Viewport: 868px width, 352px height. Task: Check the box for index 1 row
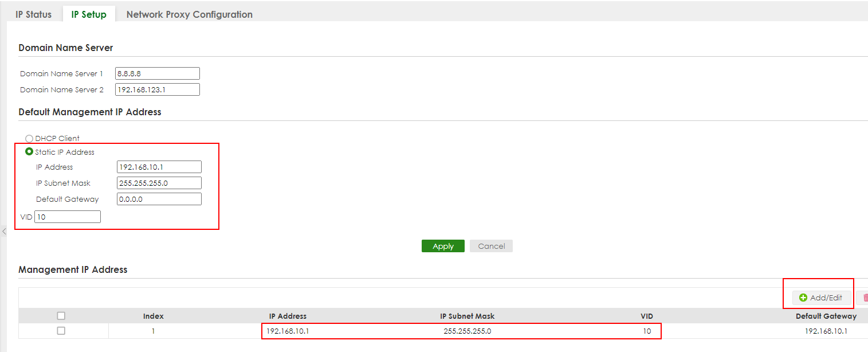tap(61, 331)
